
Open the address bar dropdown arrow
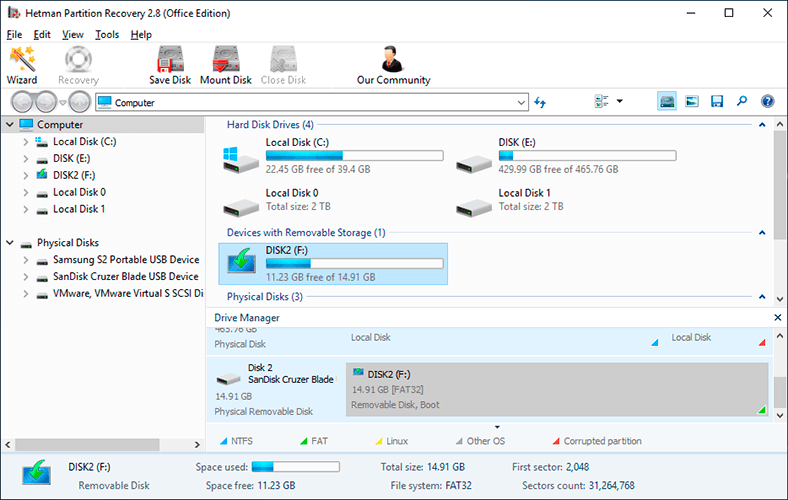coord(521,103)
